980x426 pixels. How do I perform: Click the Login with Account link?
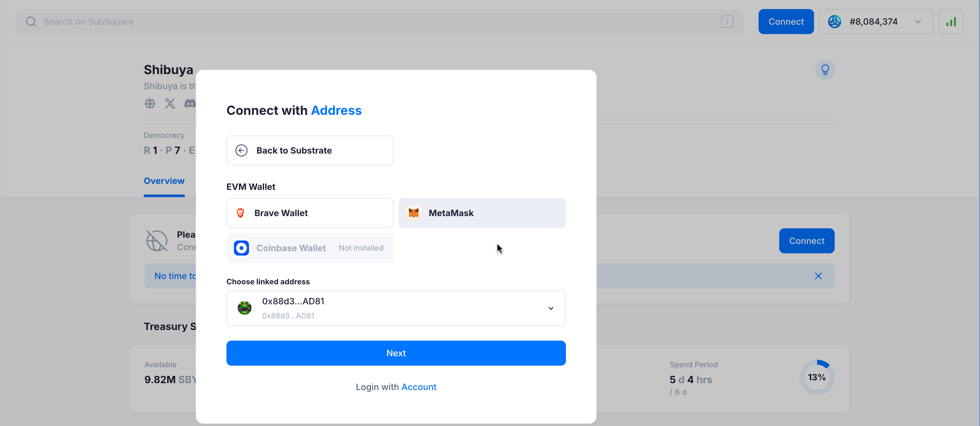[x=418, y=387]
